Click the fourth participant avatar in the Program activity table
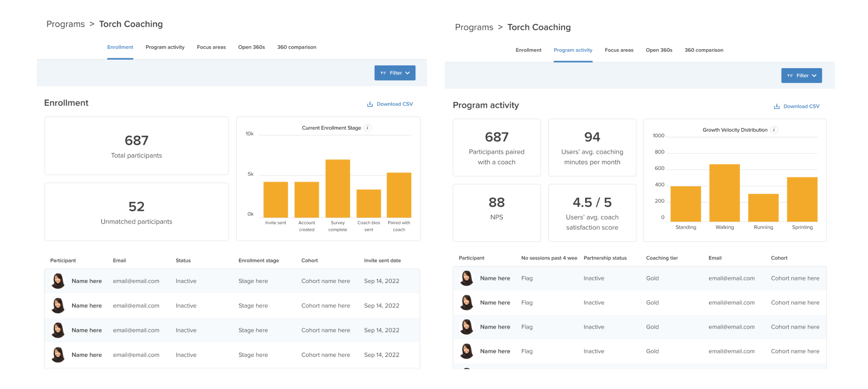 click(467, 351)
